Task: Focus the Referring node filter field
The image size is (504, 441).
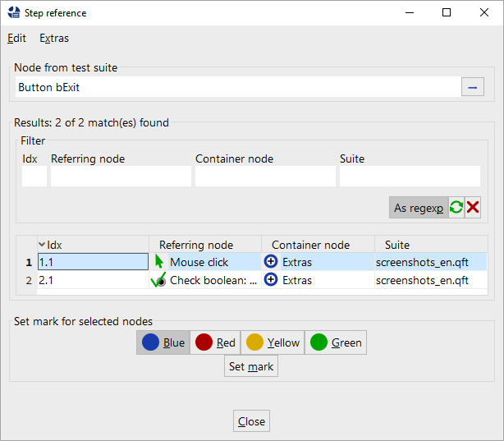Action: pos(121,176)
